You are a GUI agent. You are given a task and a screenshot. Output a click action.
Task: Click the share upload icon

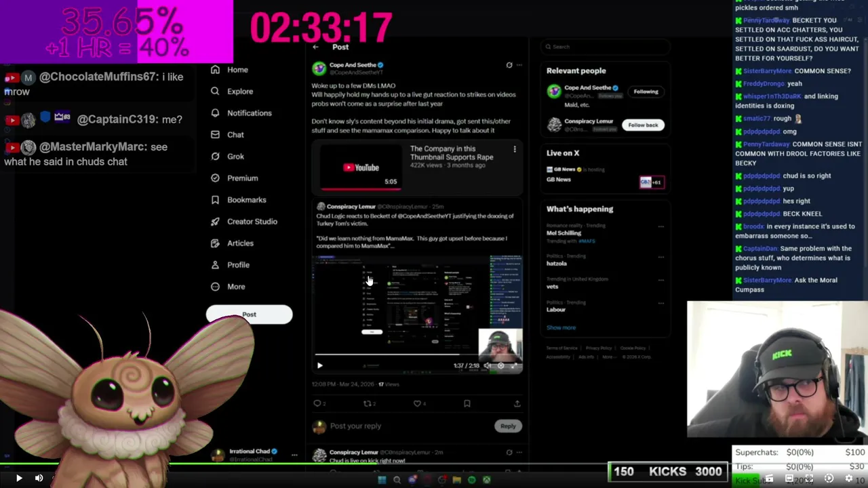[517, 403]
